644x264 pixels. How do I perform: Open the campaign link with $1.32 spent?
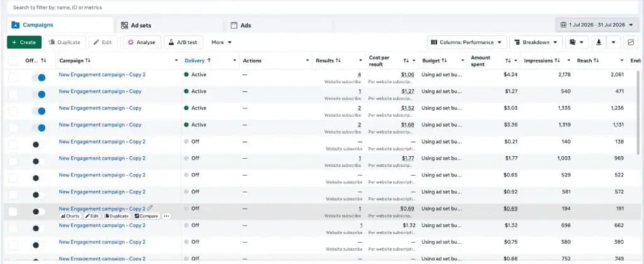(102, 226)
